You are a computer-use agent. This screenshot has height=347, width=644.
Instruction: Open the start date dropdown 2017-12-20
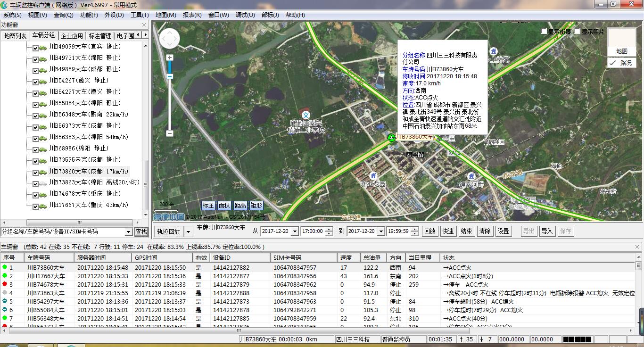pos(295,231)
